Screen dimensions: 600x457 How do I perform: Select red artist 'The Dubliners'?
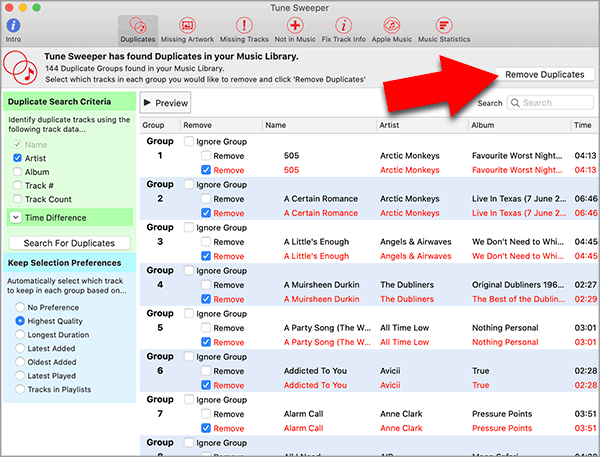pos(407,299)
